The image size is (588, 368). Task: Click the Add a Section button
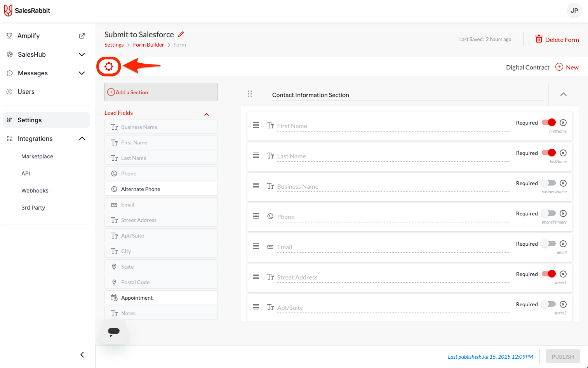coord(161,92)
